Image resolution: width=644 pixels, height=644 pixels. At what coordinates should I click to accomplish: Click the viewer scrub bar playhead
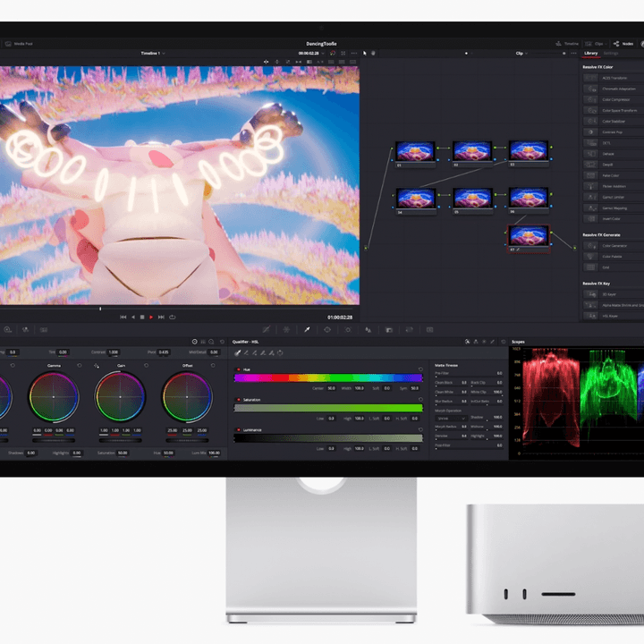coord(100,309)
